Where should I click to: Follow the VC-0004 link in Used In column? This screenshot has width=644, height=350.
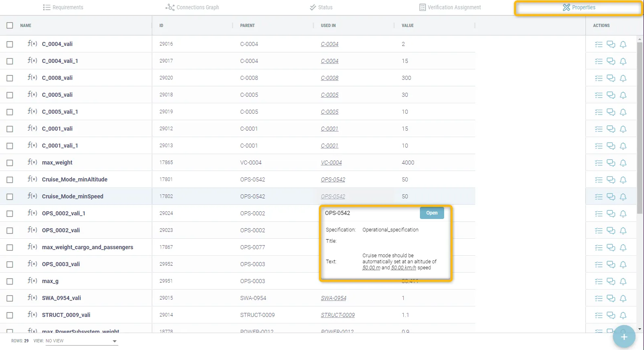click(331, 163)
